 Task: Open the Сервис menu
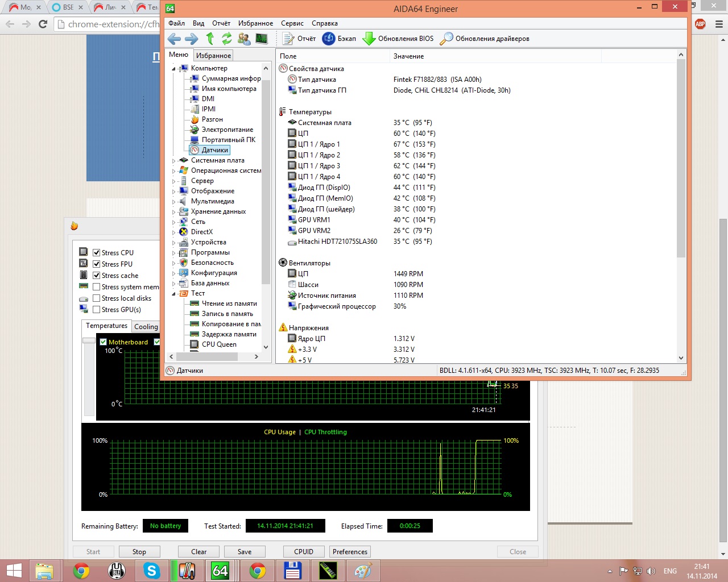292,23
